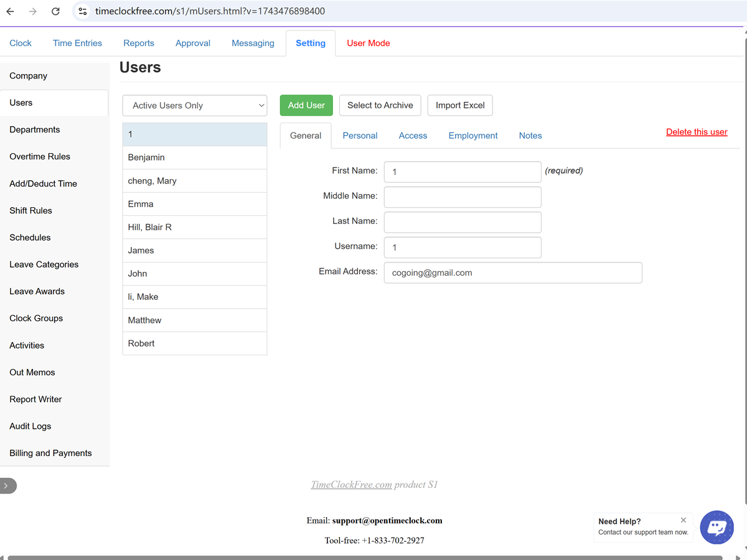This screenshot has width=747, height=560.
Task: Open Departments settings
Action: coord(55,129)
